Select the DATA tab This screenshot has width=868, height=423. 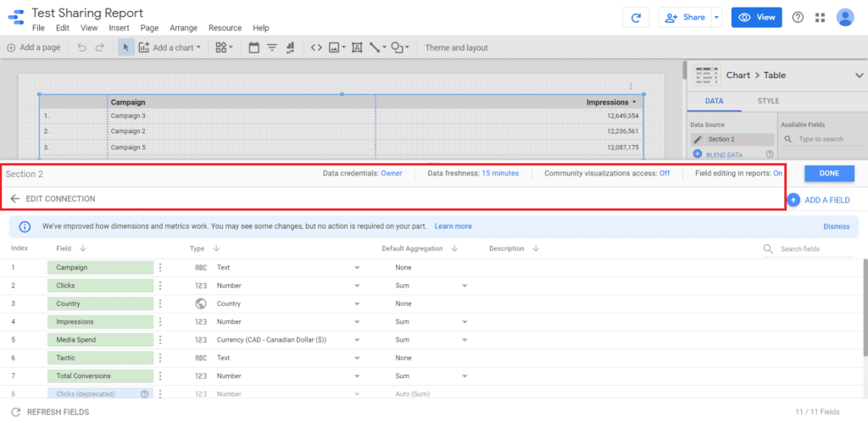point(714,102)
